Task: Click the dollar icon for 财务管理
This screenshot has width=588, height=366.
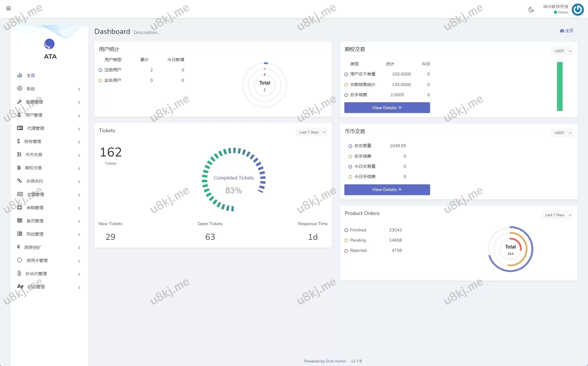Action: click(19, 141)
